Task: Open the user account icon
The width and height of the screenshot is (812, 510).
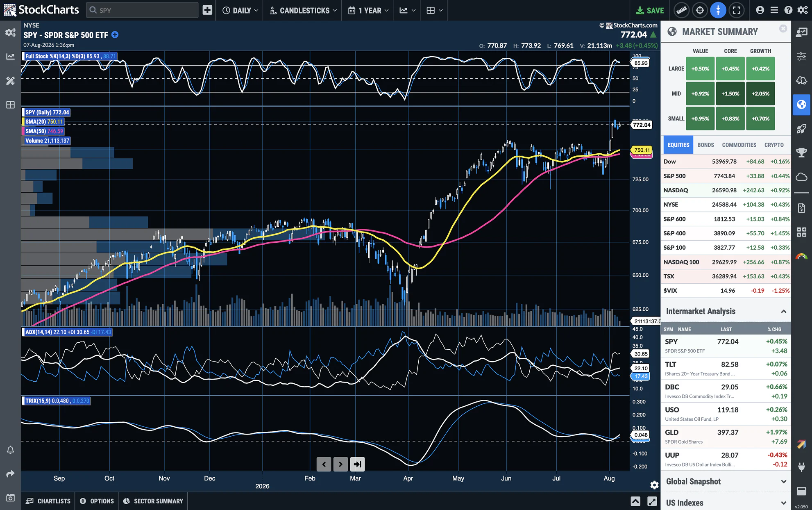Action: click(x=760, y=10)
